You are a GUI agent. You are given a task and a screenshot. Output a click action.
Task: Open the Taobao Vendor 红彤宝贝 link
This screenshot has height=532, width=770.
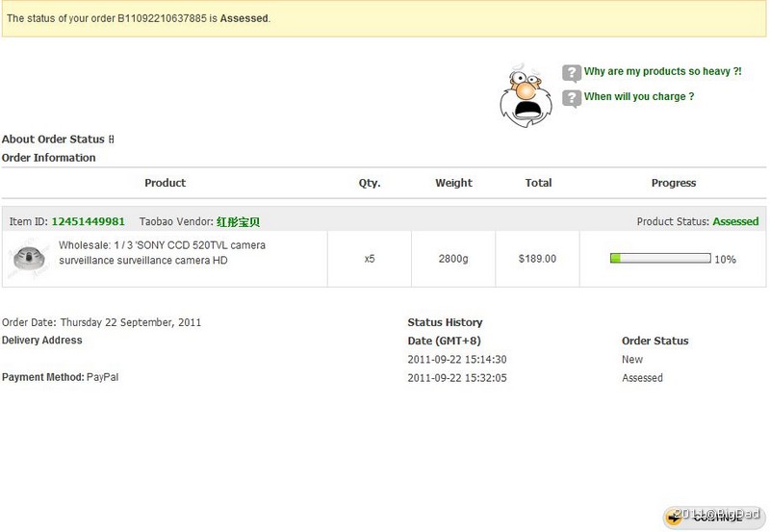click(238, 222)
